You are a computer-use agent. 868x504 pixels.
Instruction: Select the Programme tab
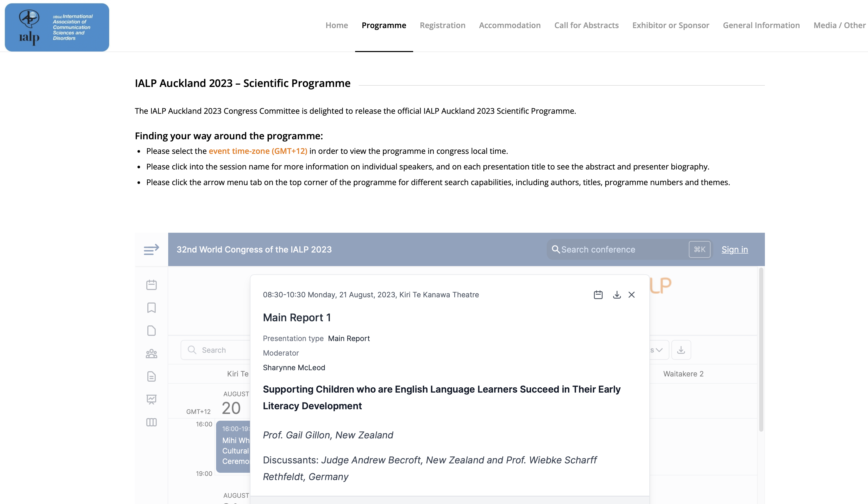[384, 25]
